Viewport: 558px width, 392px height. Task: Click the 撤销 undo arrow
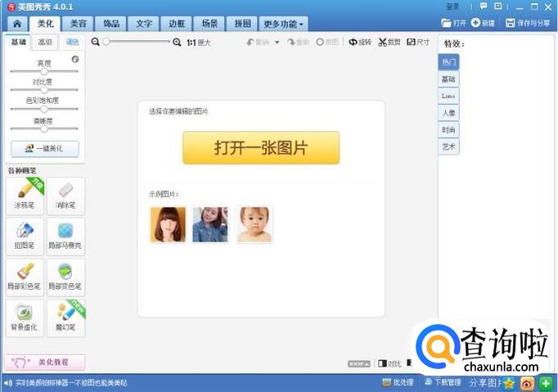pos(258,43)
